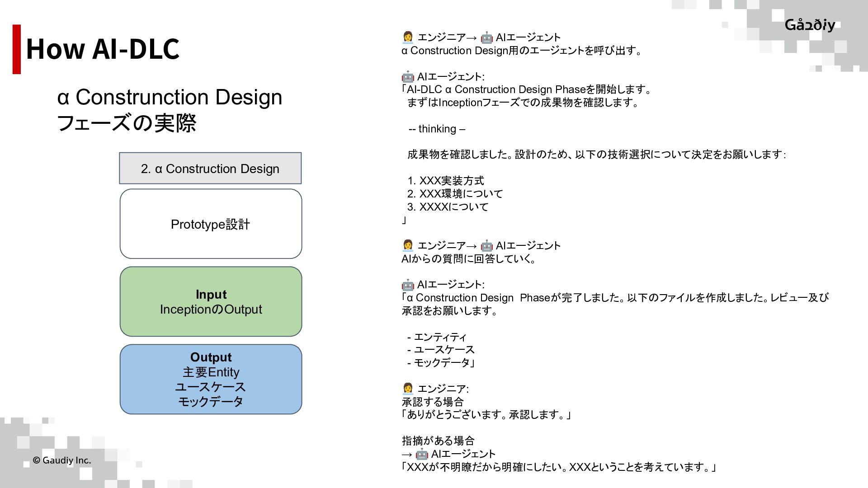Click the robot emoji in 指摘がある場合 section
868x488 pixels.
tap(421, 454)
